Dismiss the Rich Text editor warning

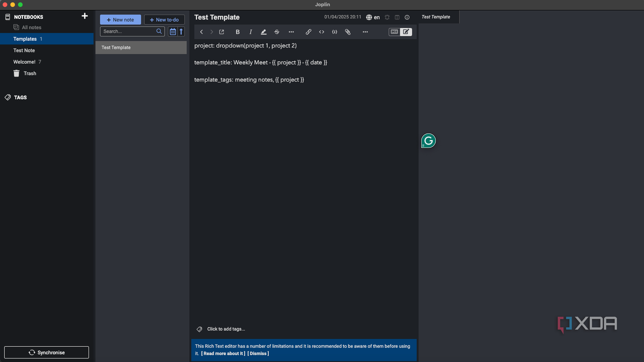point(258,353)
